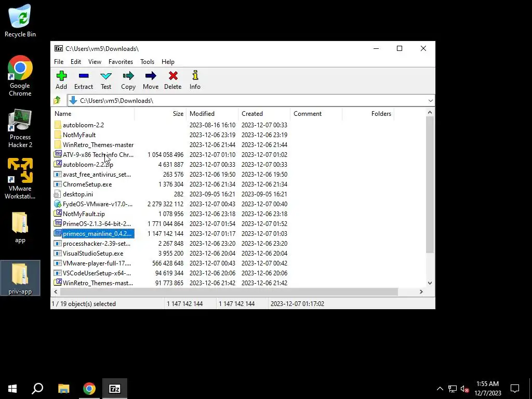This screenshot has height=399, width=532.
Task: Select NotMyFault.zip file
Action: pos(84,214)
